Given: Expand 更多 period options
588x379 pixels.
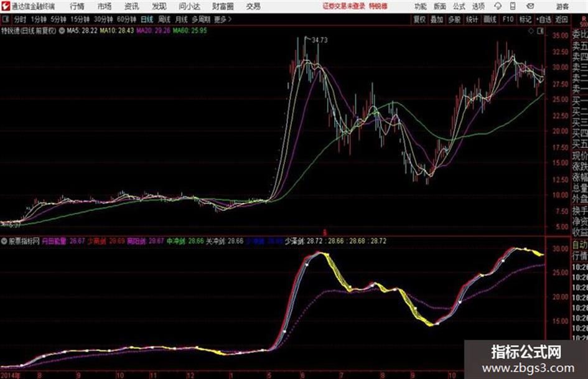Looking at the screenshot, I should (x=223, y=19).
